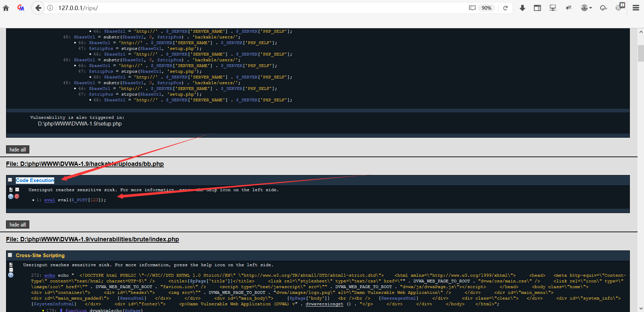Collapse the Cross-Site Scripting block minus icon

(10, 255)
